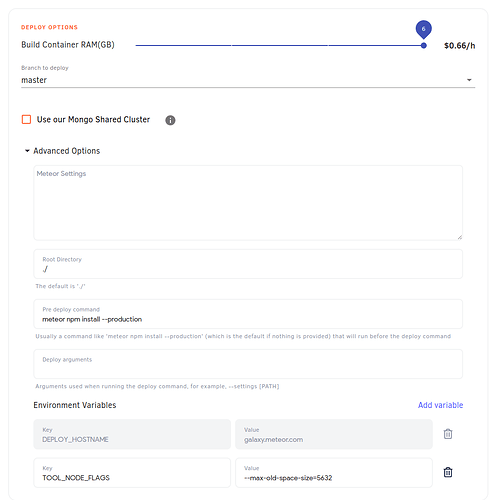
Task: Click the max-old-space-size value field
Action: coord(334,472)
